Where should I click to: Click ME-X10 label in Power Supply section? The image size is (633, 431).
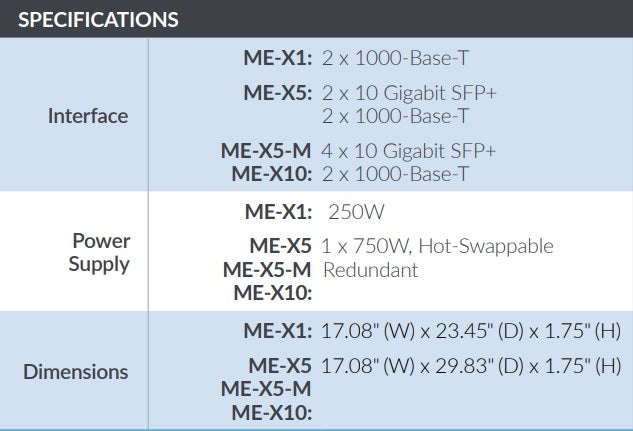[x=272, y=293]
